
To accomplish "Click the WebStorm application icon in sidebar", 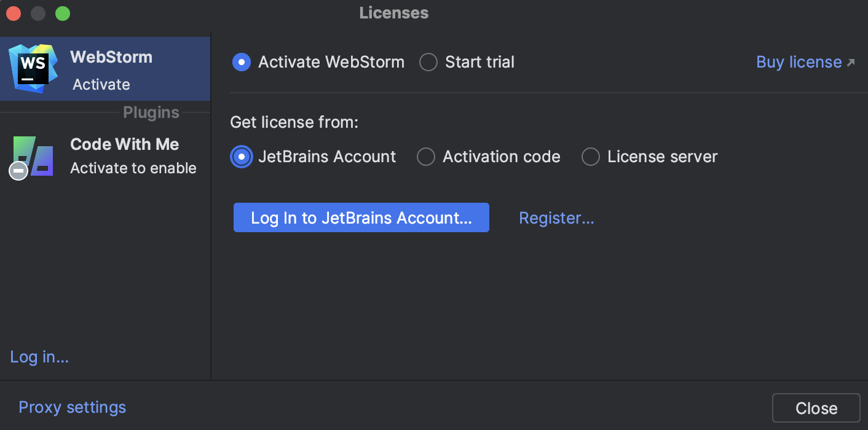I will (32, 68).
